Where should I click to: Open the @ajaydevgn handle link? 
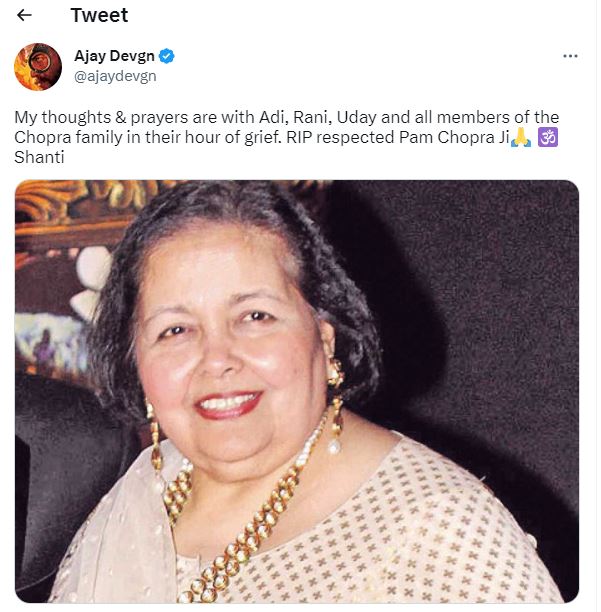[115, 76]
